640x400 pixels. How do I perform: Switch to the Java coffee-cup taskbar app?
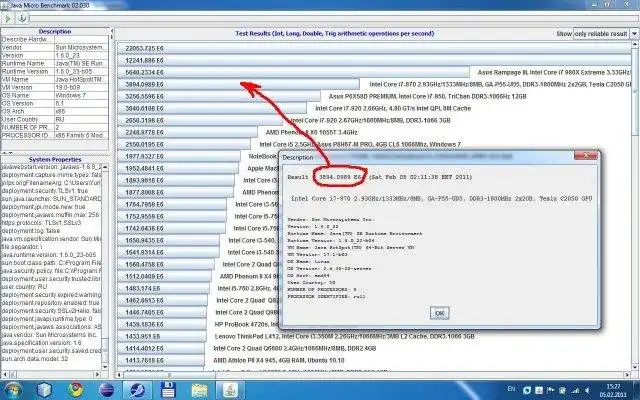point(230,390)
